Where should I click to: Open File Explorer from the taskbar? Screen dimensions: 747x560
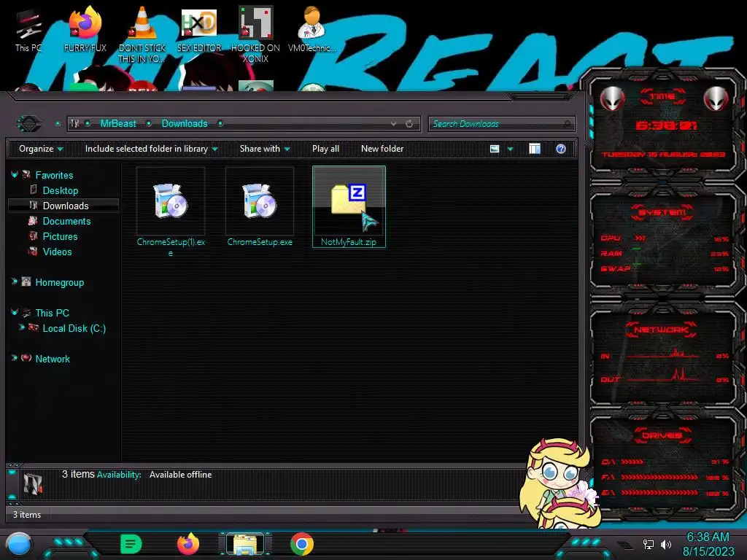pyautogui.click(x=245, y=544)
